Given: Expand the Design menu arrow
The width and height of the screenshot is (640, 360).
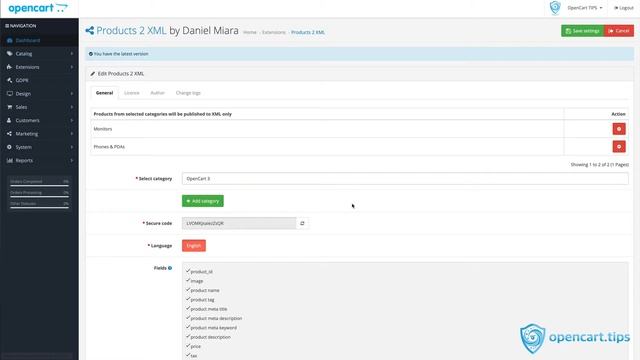Looking at the screenshot, I should (72, 94).
